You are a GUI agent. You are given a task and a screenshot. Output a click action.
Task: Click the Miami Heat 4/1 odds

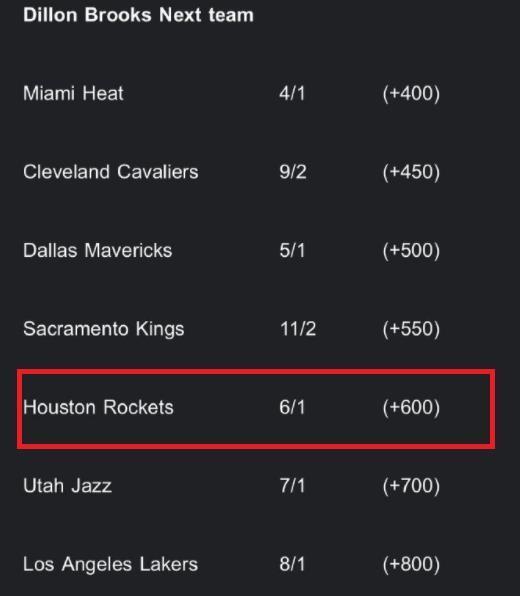click(292, 94)
